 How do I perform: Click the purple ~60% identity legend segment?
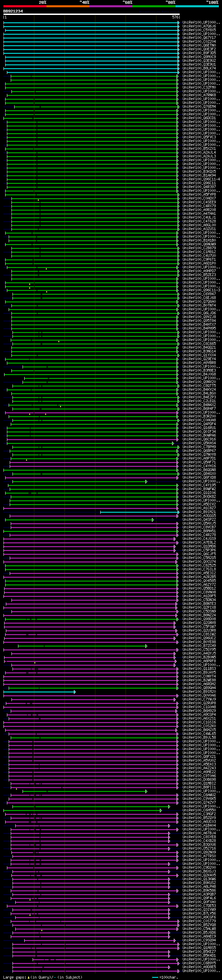pos(111,6)
